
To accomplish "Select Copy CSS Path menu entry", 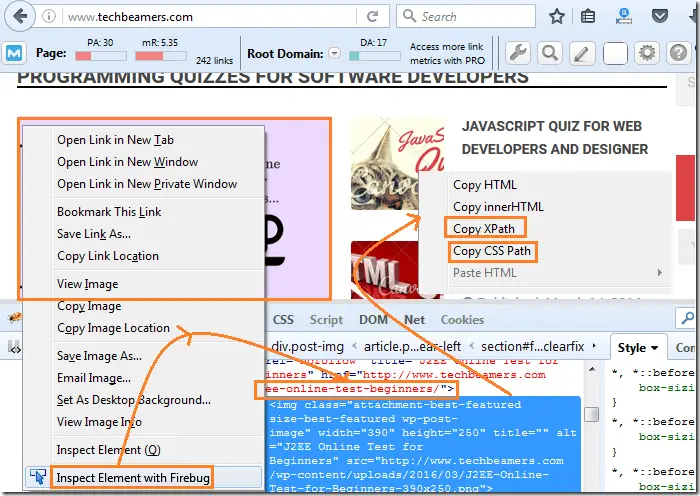I will pyautogui.click(x=491, y=251).
